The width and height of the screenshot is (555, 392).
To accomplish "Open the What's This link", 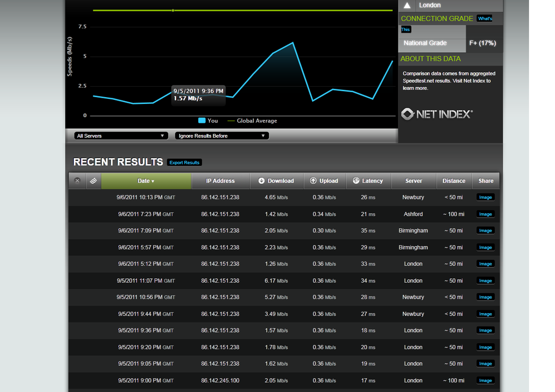I will click(x=484, y=18).
